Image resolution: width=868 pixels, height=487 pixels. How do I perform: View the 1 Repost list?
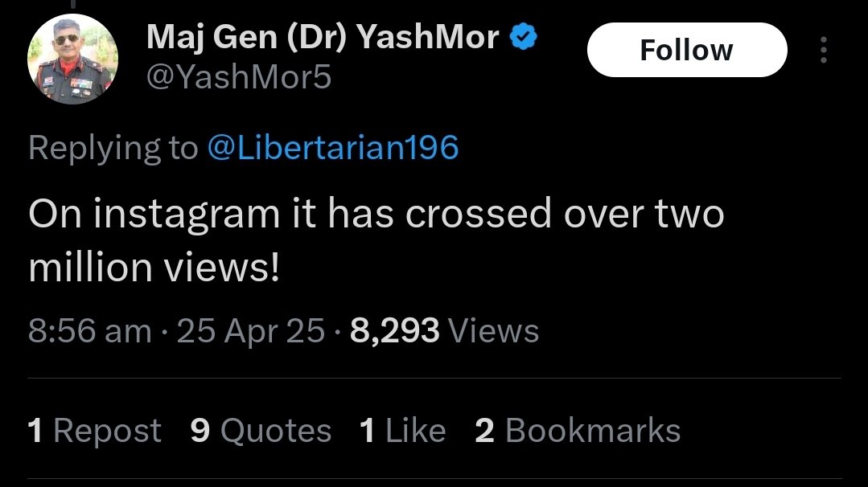pos(94,431)
